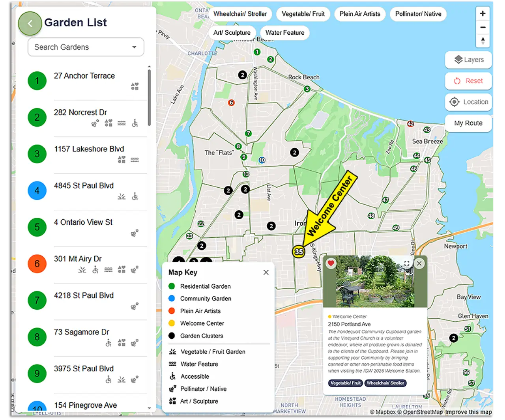Select garden 2 marker at 282 Norcrest Dr
This screenshot has width=505, height=420.
click(x=37, y=118)
